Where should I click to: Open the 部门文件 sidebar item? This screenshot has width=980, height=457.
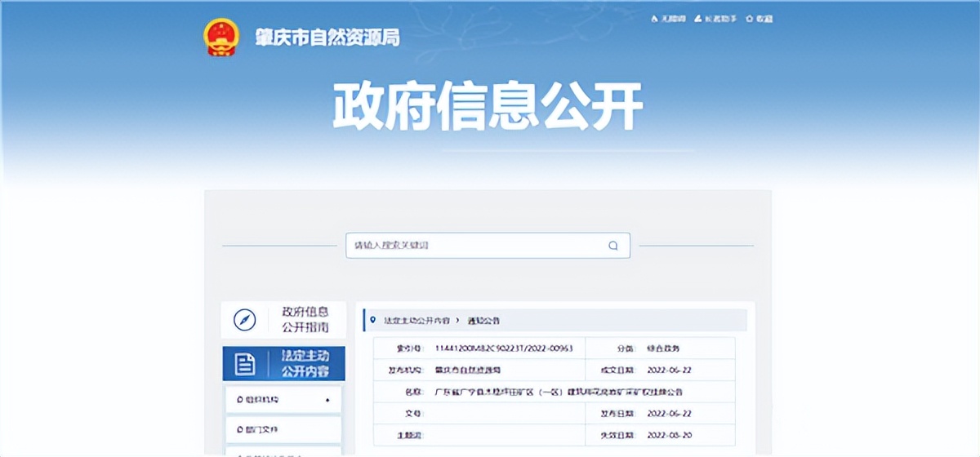click(x=283, y=429)
